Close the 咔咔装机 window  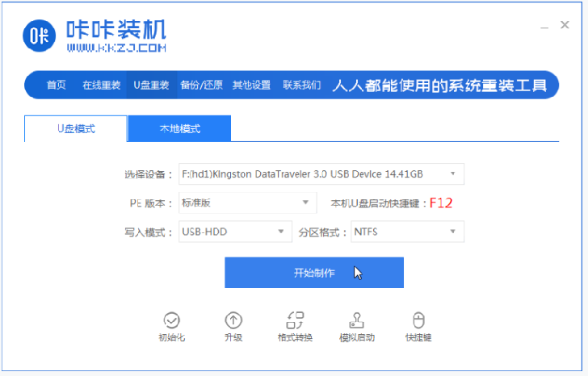click(x=565, y=26)
